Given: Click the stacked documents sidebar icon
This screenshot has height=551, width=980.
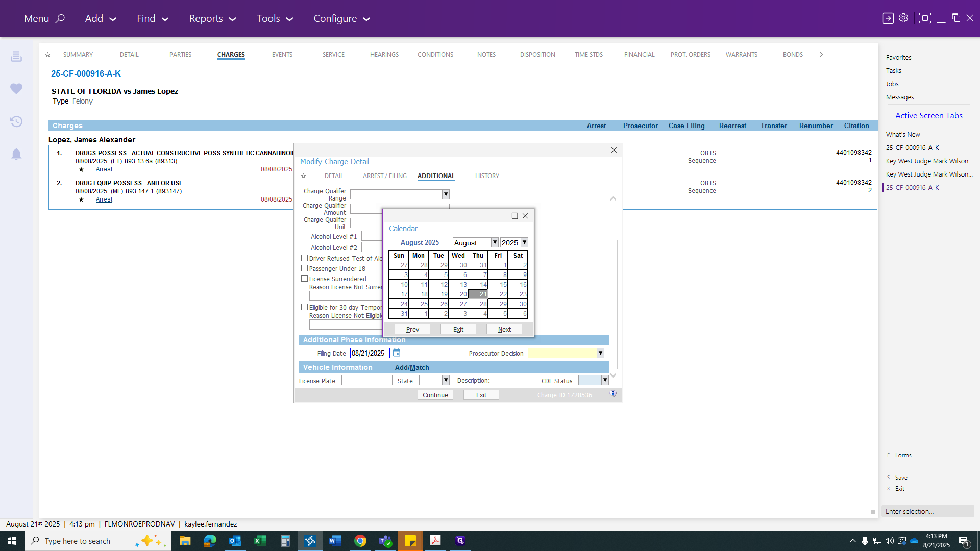Looking at the screenshot, I should pos(16,56).
